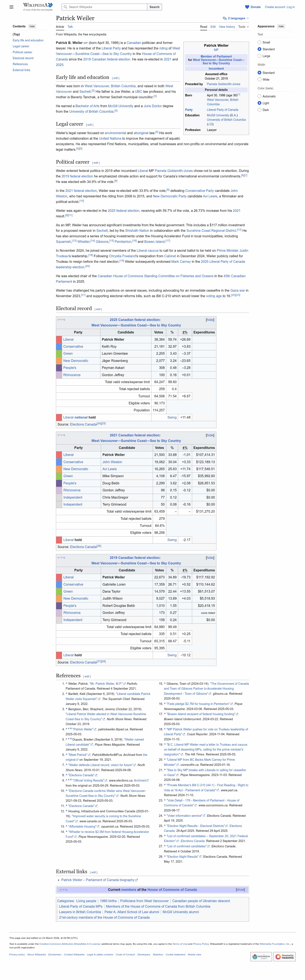Enable Dark color mode
Image resolution: width=305 pixels, height=980 pixels.
259,110
